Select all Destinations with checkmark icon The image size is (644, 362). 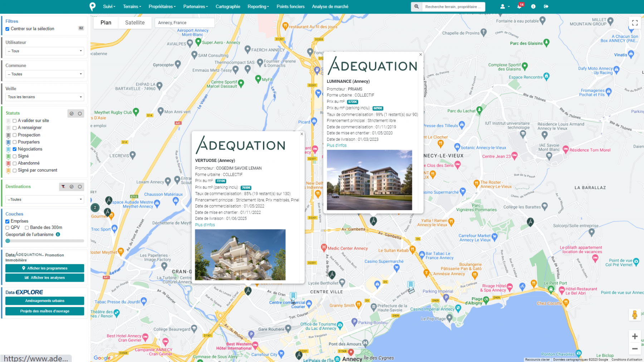(x=72, y=187)
